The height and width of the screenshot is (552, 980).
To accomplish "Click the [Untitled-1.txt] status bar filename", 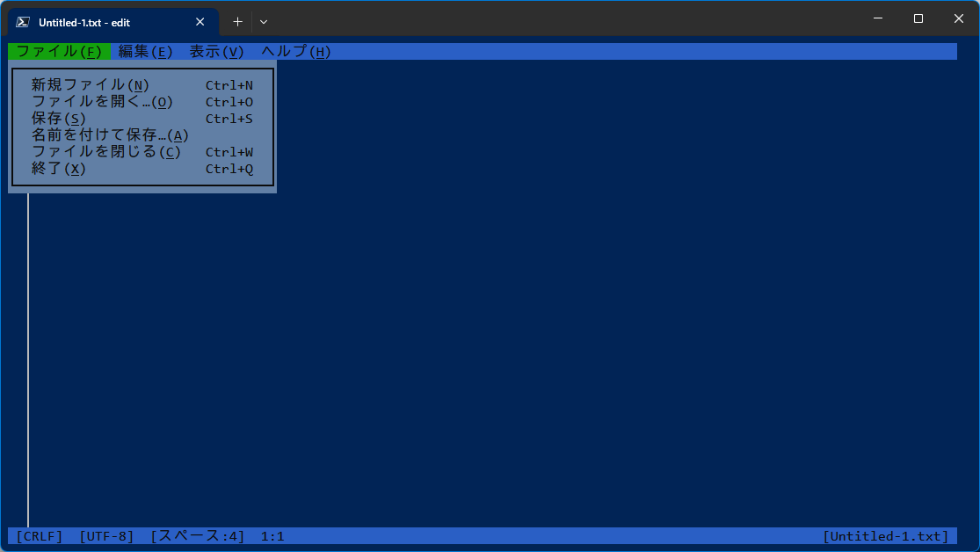I will (886, 536).
